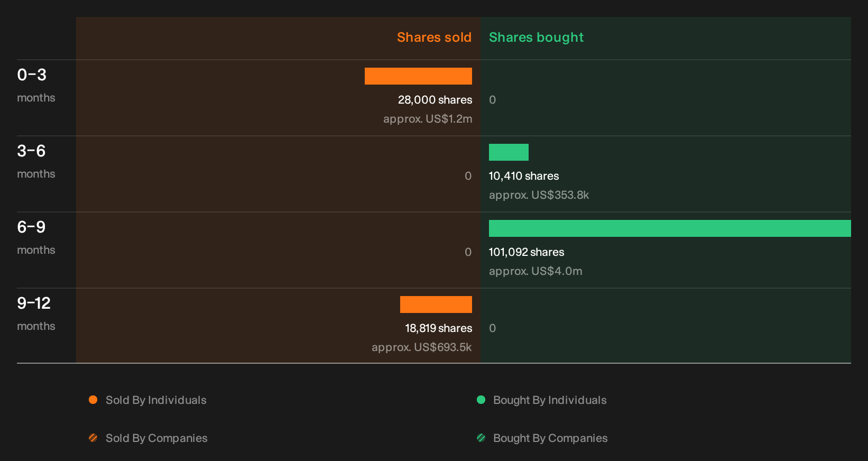Click the green Bought By Individuals legend dot

481,400
